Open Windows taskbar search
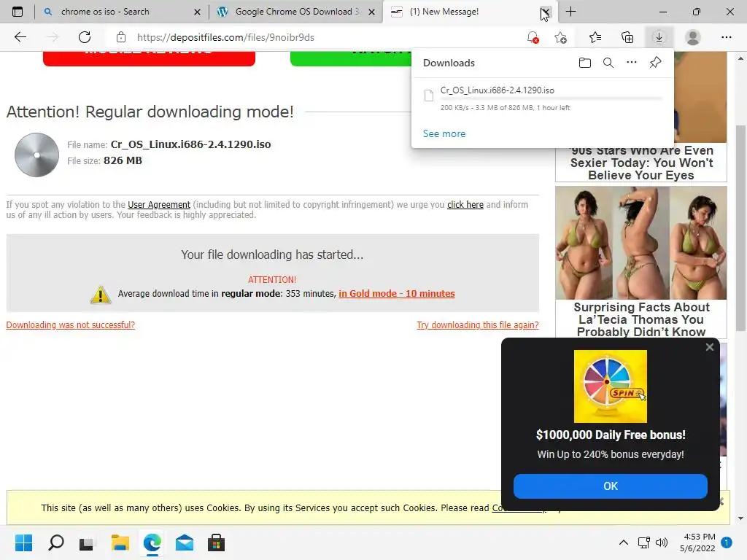This screenshot has height=560, width=747. [56, 542]
